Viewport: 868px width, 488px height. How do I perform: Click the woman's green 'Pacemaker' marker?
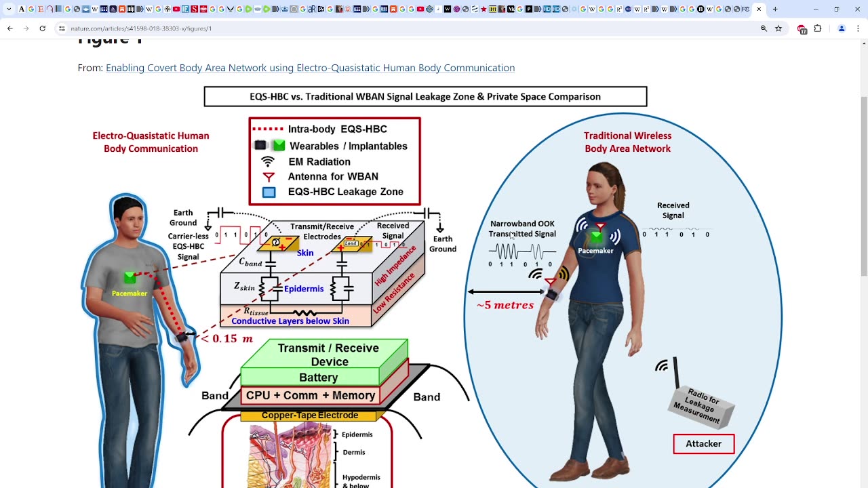click(x=596, y=237)
